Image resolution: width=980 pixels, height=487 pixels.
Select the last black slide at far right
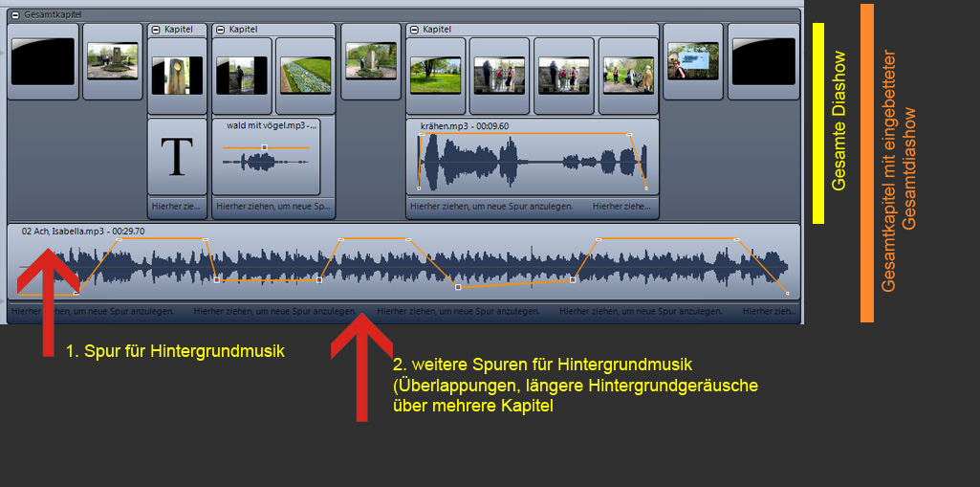(763, 62)
